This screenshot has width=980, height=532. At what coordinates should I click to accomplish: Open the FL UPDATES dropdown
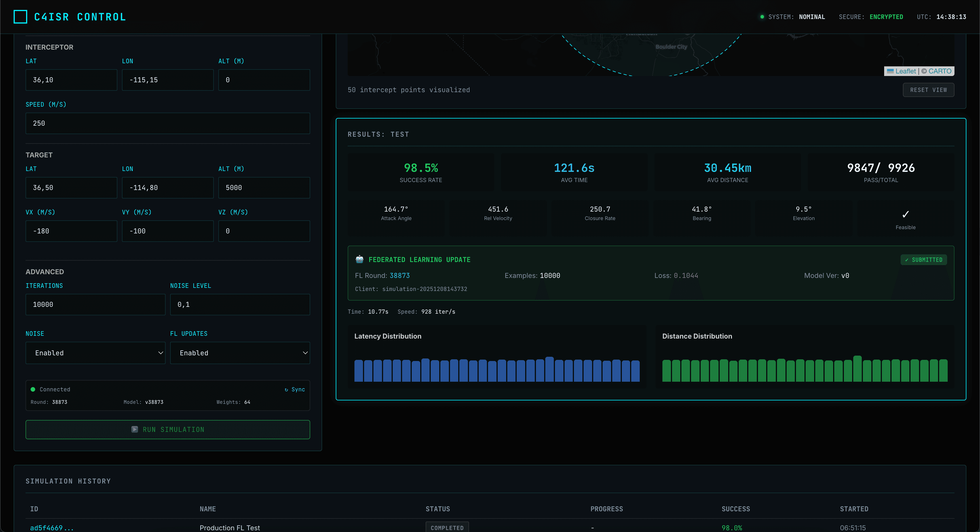point(240,353)
